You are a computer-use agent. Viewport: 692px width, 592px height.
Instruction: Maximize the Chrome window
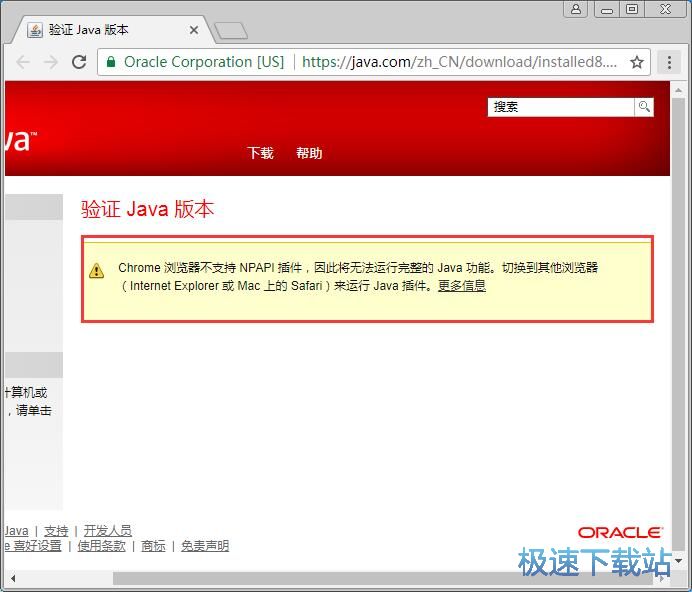pyautogui.click(x=632, y=9)
